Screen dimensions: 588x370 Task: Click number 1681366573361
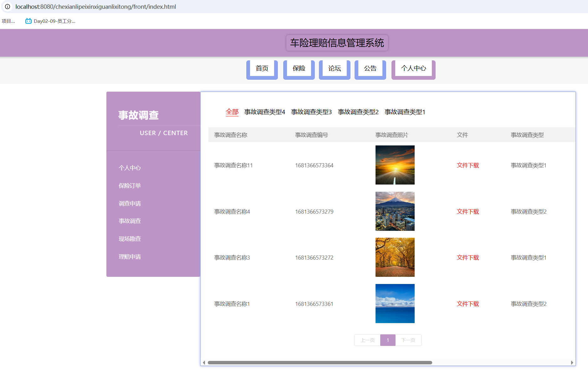(314, 304)
